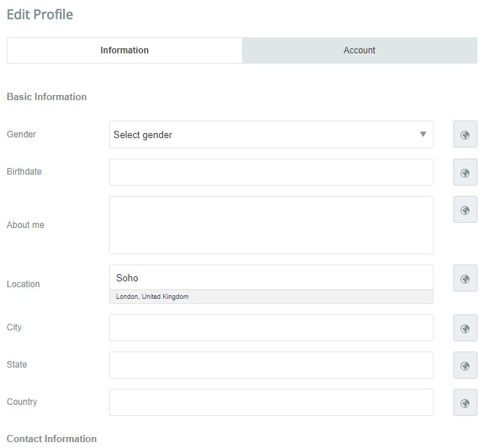
Task: Open the Location field privacy globe
Action: pyautogui.click(x=465, y=278)
